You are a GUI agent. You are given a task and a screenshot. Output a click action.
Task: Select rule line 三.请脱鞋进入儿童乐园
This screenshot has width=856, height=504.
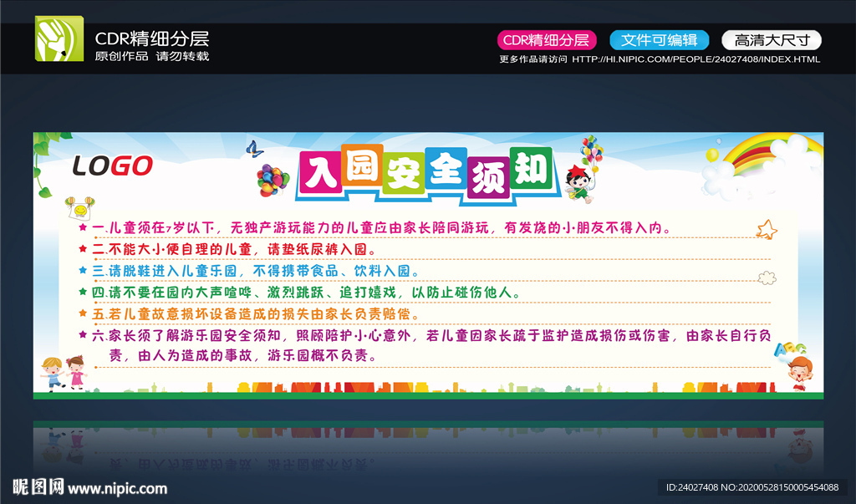click(x=256, y=271)
